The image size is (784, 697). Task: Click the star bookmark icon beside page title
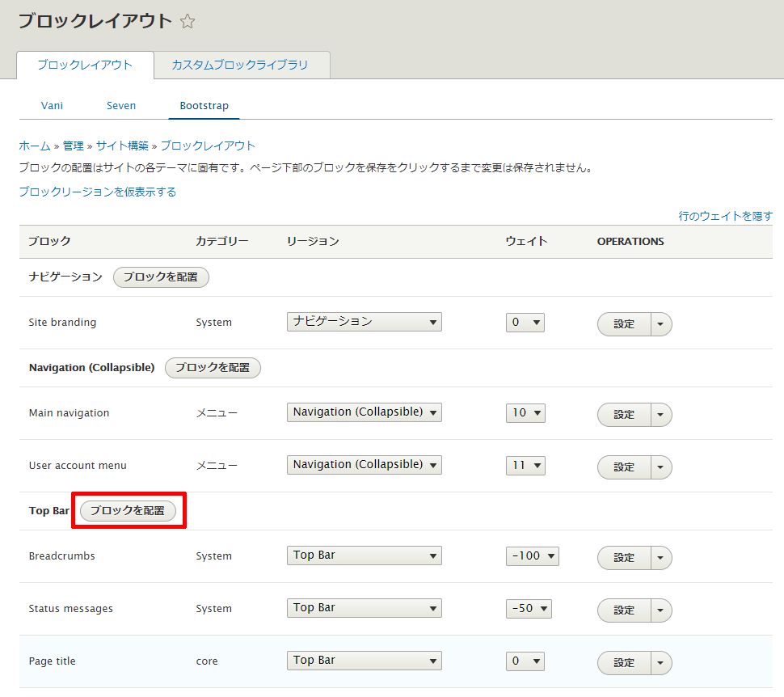coord(188,22)
